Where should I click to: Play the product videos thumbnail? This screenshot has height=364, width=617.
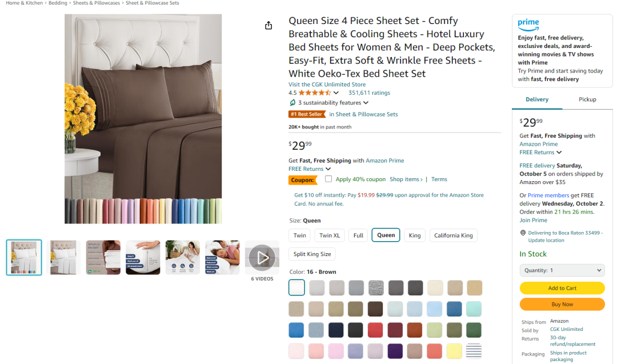262,257
